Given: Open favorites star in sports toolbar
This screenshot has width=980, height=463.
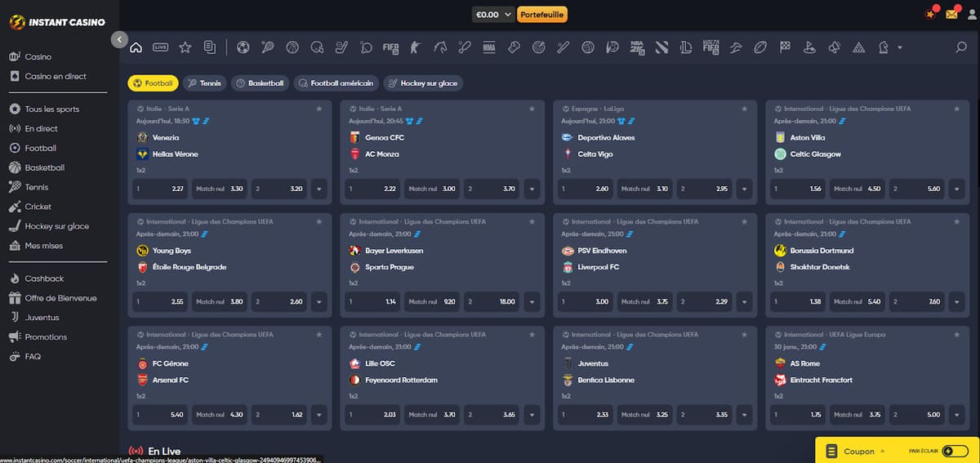Looking at the screenshot, I should (185, 47).
